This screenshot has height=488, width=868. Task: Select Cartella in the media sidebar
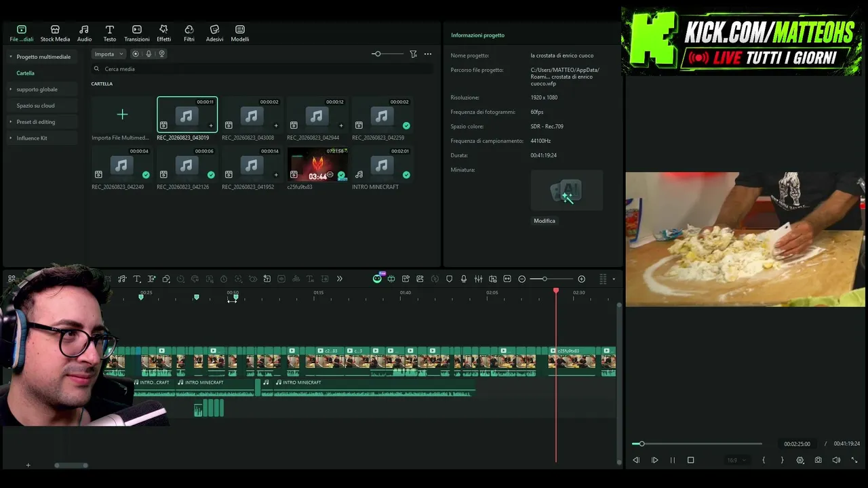[25, 73]
